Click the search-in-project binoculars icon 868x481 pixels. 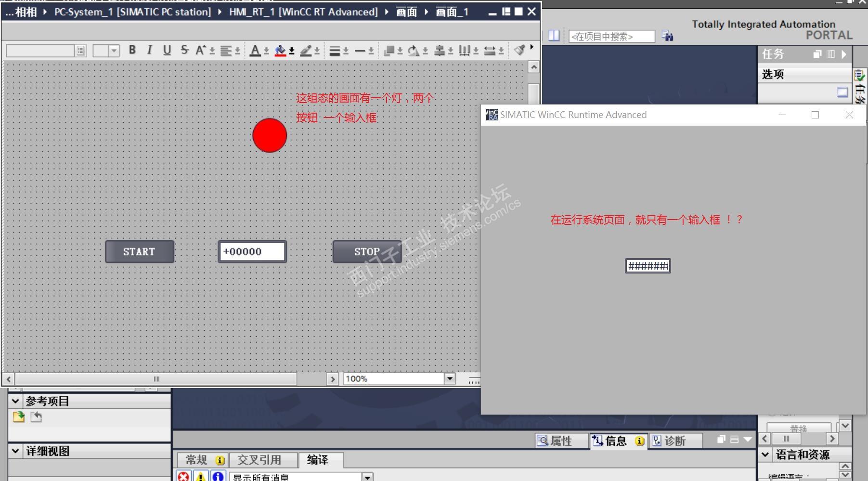point(667,36)
